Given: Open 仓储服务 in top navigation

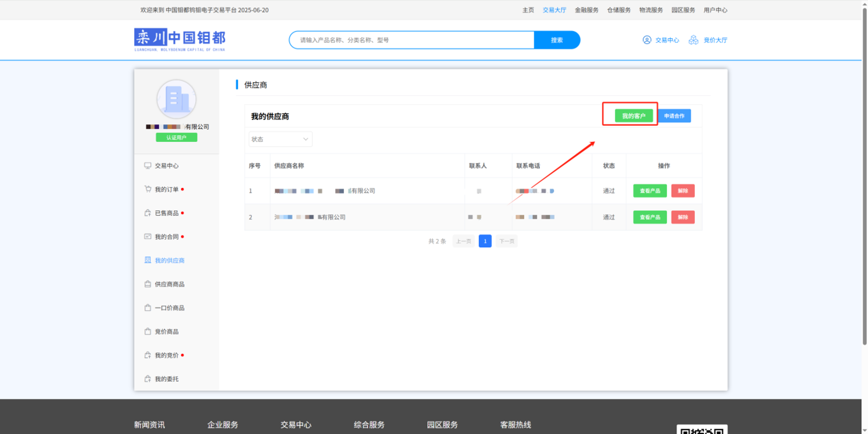Looking at the screenshot, I should tap(618, 10).
